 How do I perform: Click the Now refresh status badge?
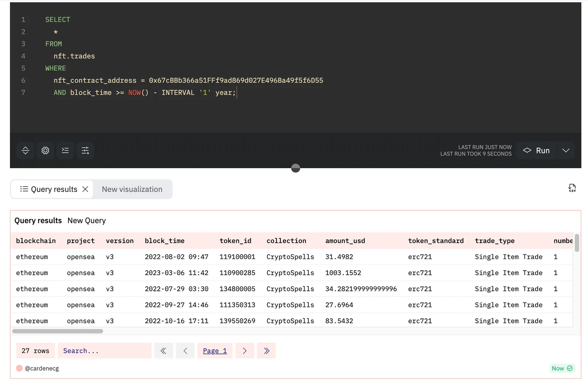(x=562, y=368)
